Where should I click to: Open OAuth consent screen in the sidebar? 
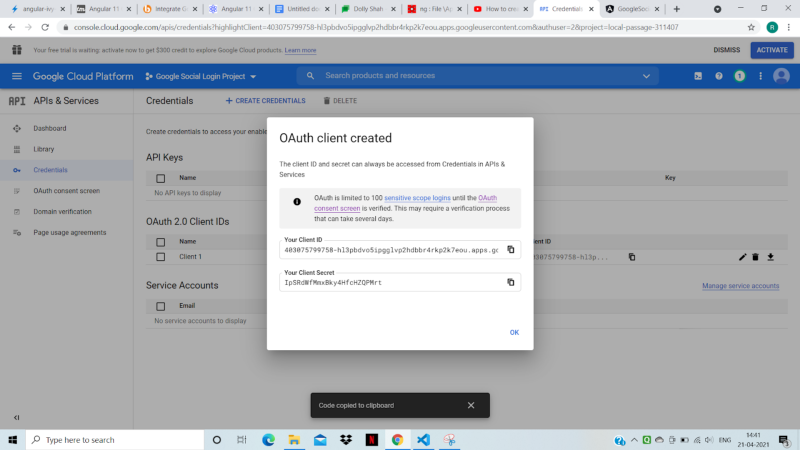coord(66,191)
